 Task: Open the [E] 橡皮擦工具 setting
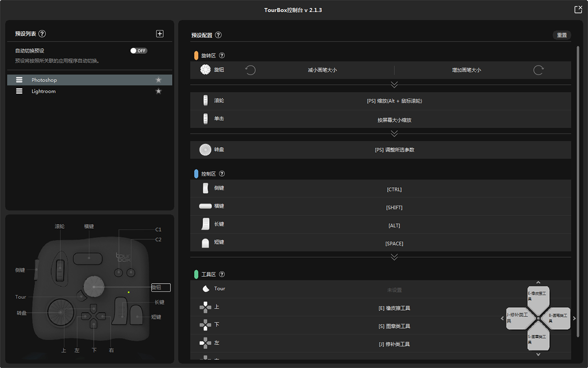394,308
